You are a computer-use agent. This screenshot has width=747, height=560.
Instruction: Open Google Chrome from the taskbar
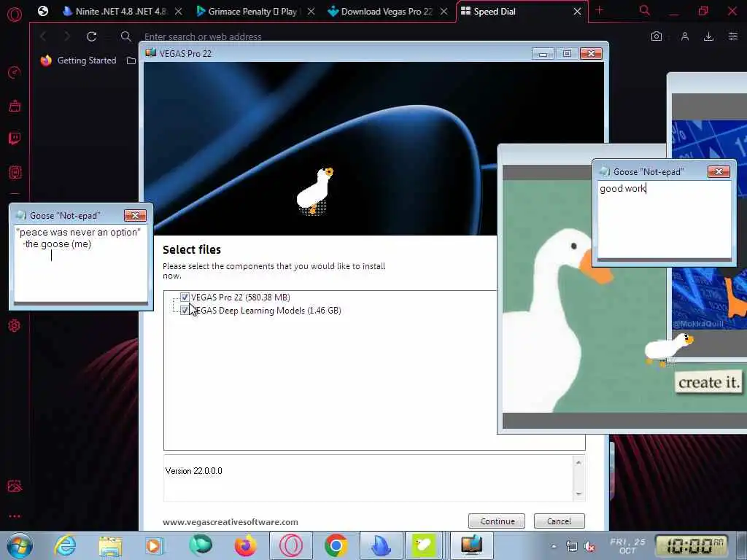336,545
